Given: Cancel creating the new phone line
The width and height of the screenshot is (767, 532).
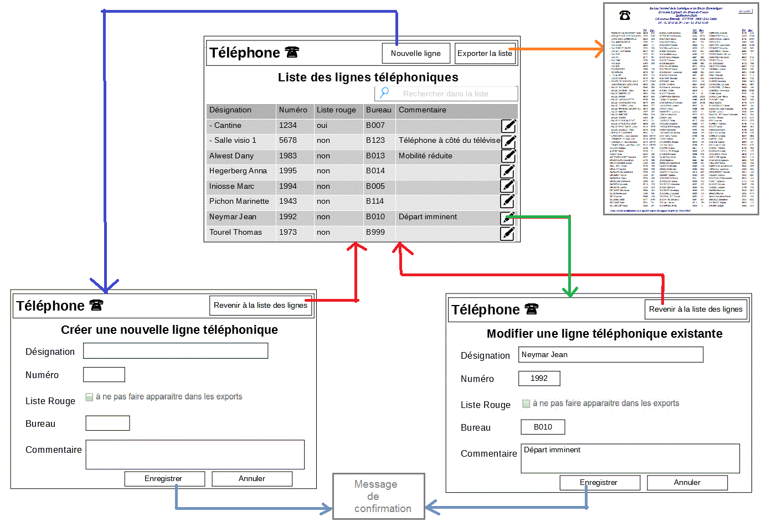Looking at the screenshot, I should coord(252,478).
